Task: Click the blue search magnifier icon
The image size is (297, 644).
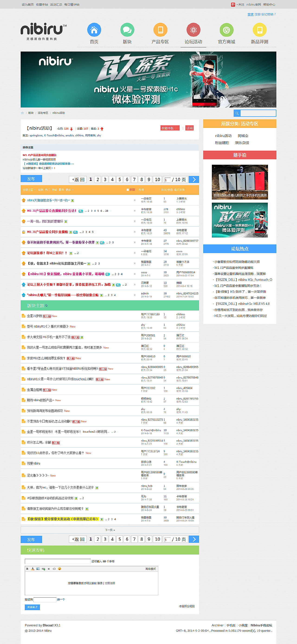Action: [237, 113]
